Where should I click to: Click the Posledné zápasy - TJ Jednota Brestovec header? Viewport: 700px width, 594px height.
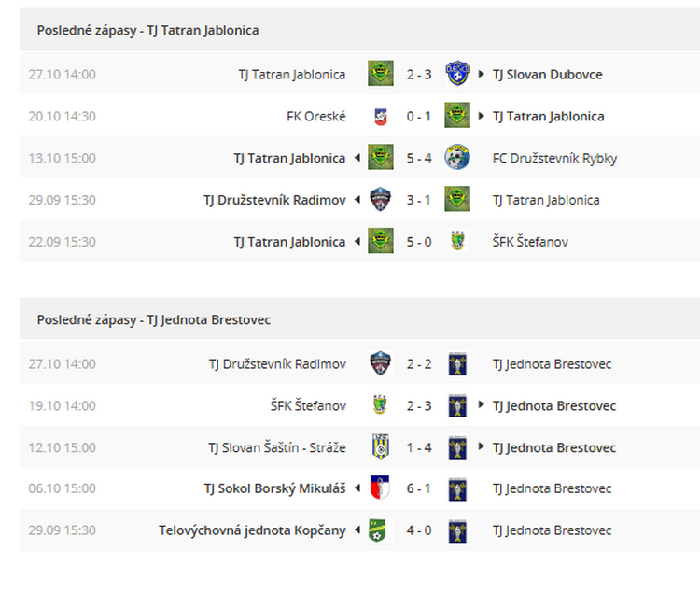click(154, 319)
